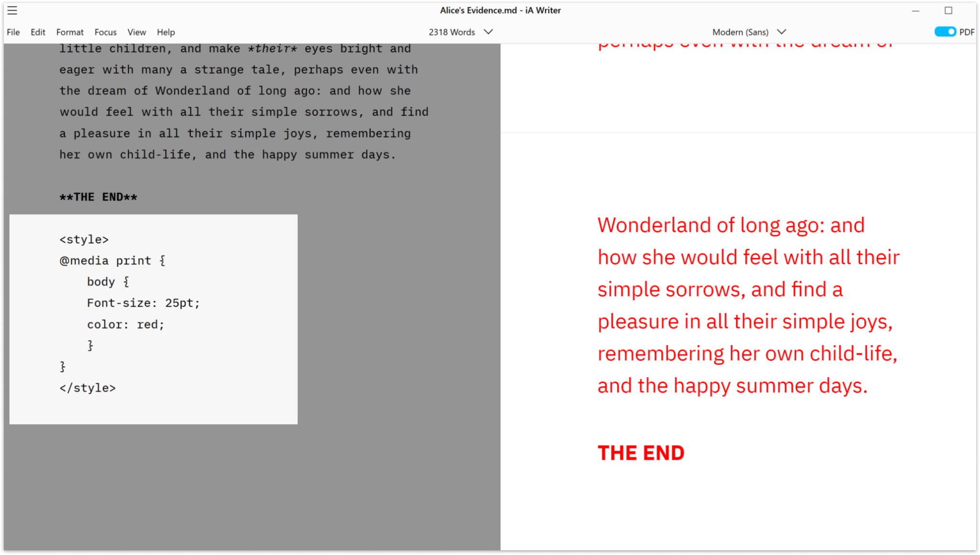This screenshot has height=555, width=980.
Task: Click the italic word *their* in the editor
Action: pyautogui.click(x=272, y=48)
